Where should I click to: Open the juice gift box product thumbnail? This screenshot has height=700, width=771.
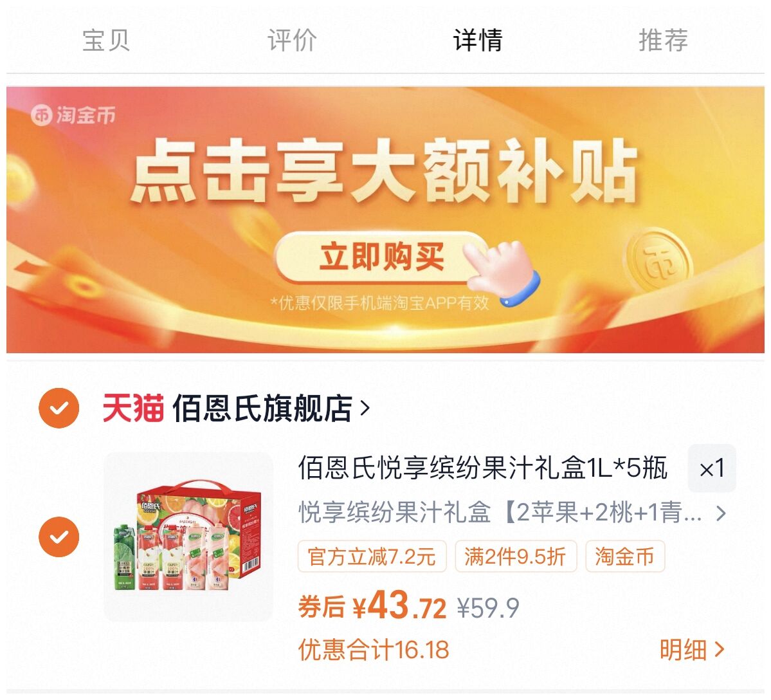(188, 536)
